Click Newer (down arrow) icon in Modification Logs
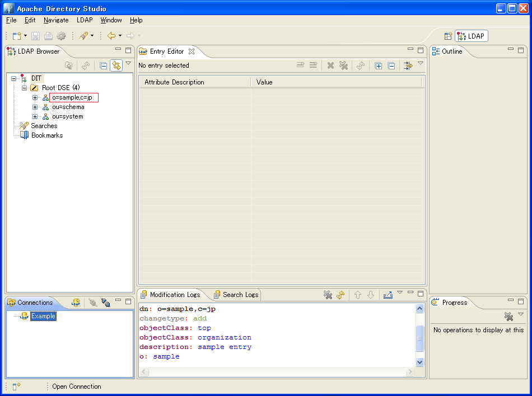The image size is (532, 396). tap(371, 295)
